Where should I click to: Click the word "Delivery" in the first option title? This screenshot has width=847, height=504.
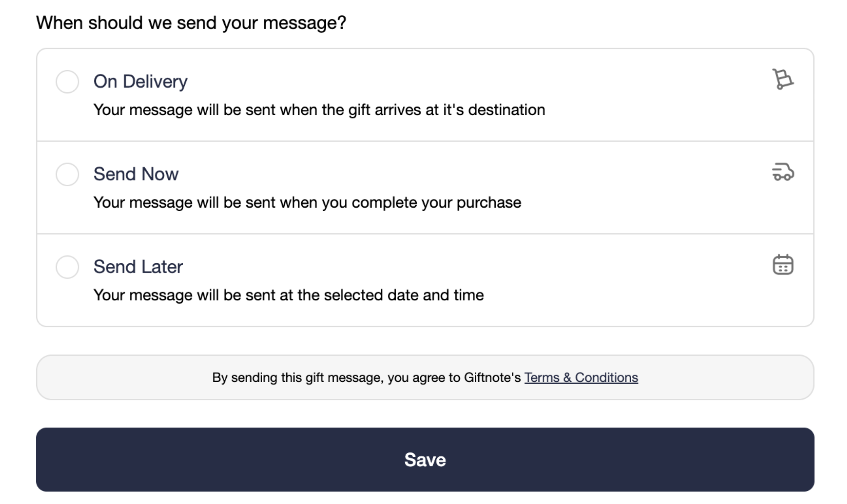coord(155,81)
